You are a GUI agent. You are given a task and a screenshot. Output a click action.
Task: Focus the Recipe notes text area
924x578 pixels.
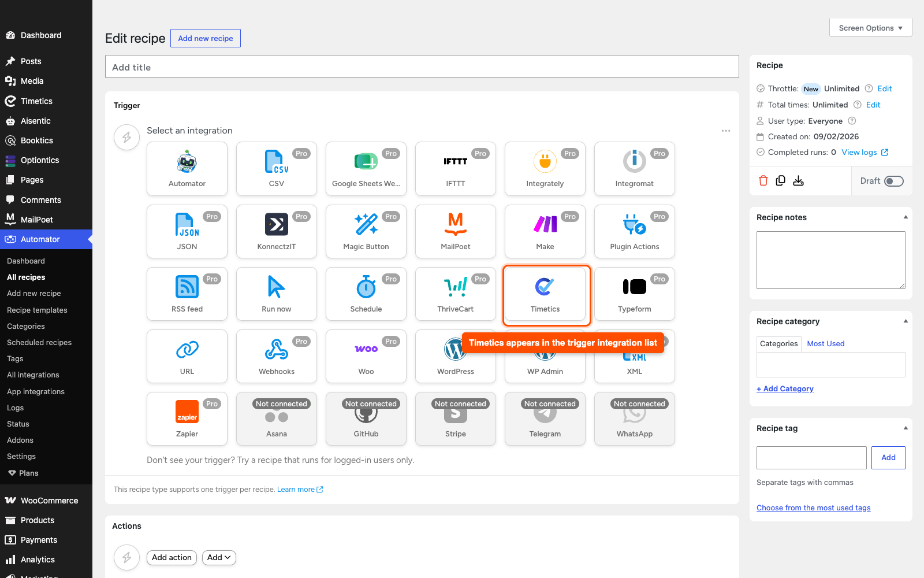831,260
